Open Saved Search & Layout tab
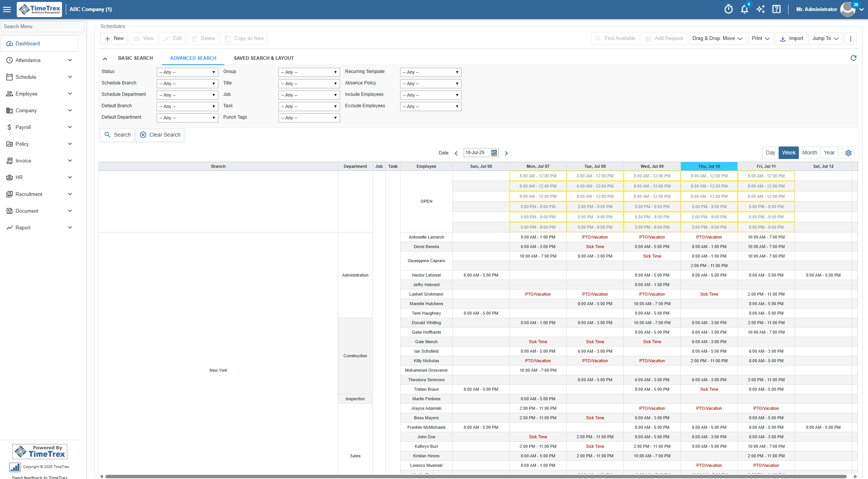The image size is (868, 479). (264, 58)
